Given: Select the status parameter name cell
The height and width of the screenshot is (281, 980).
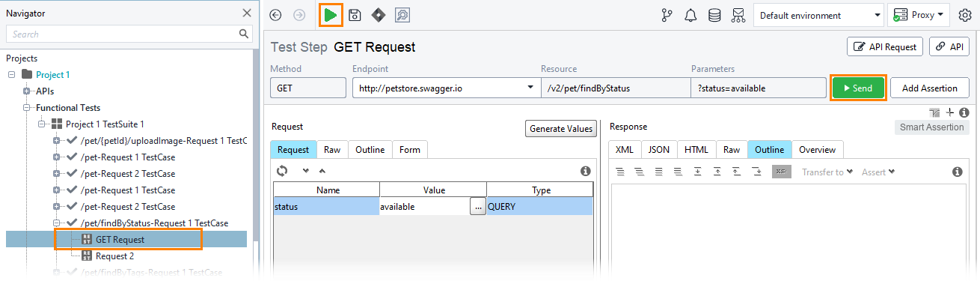Looking at the screenshot, I should pyautogui.click(x=326, y=207).
